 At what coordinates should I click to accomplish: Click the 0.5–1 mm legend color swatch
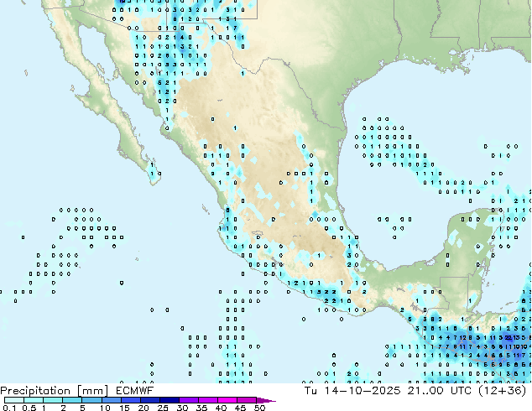(x=34, y=400)
